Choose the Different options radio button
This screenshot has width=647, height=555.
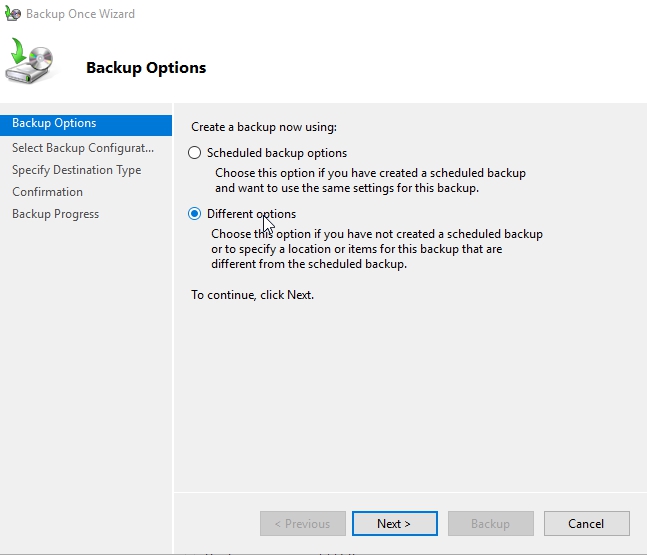(194, 214)
